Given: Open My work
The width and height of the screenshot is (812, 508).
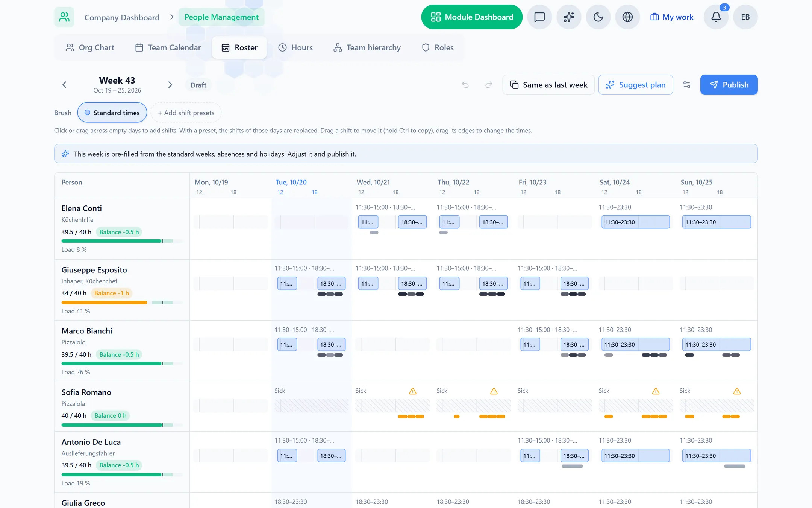Looking at the screenshot, I should click(672, 17).
